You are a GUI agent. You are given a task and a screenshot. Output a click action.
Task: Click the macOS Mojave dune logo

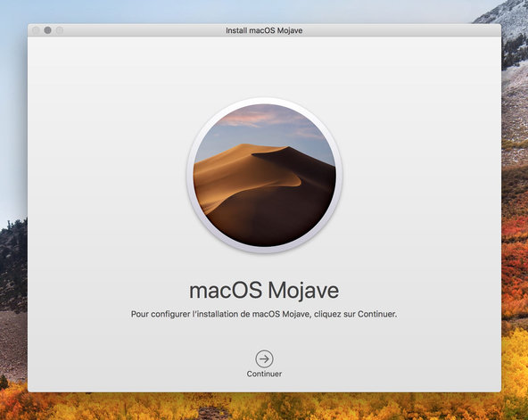click(264, 175)
